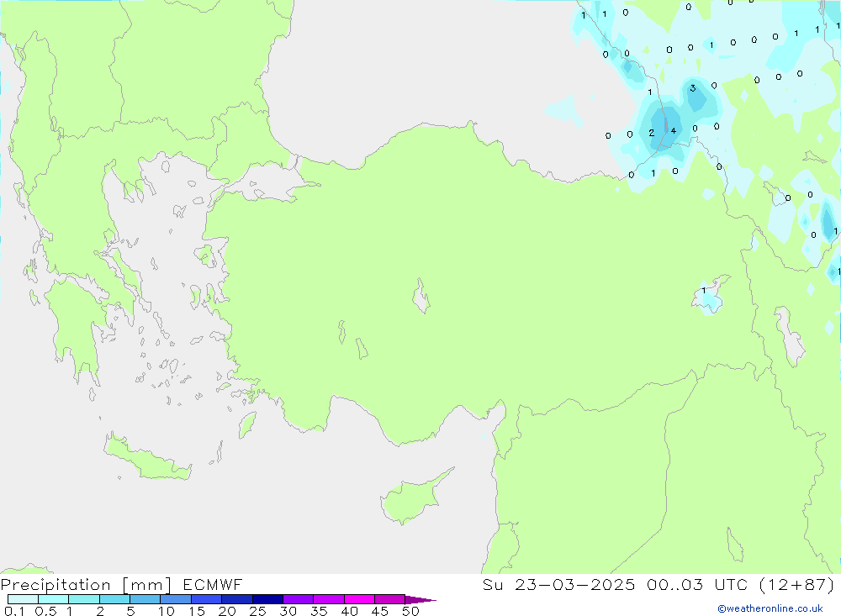The width and height of the screenshot is (841, 616).
Task: Click the above-50 mm legend arrow tip
Action: [x=420, y=599]
